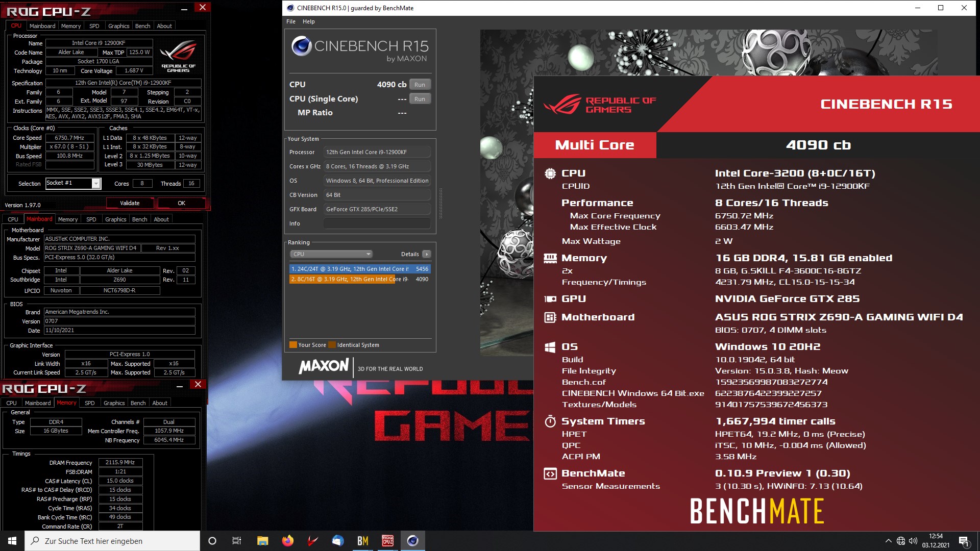
Task: Launch Firefox from taskbar
Action: pos(288,541)
